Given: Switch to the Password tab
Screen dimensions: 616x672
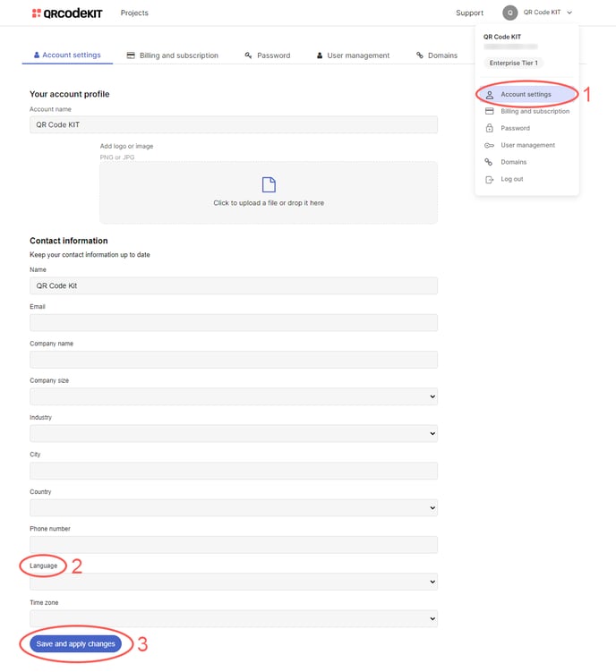Looking at the screenshot, I should (267, 55).
